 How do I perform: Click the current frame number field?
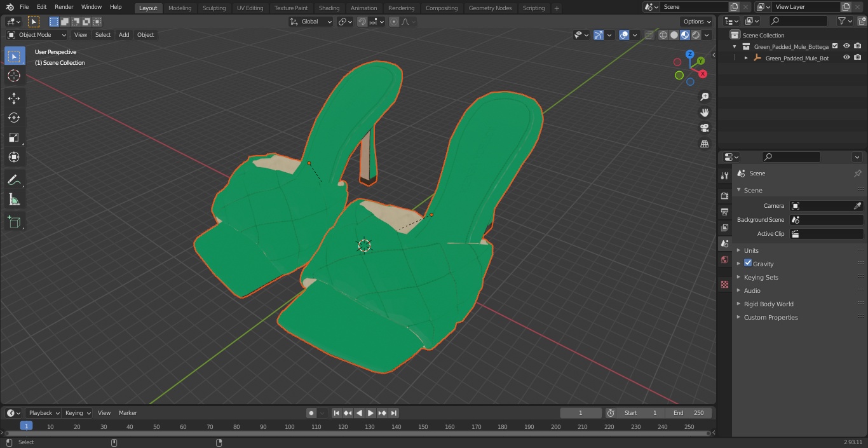click(x=580, y=413)
